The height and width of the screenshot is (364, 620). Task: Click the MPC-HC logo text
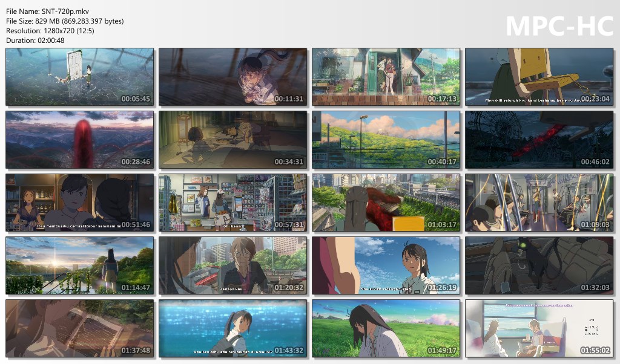(x=559, y=26)
